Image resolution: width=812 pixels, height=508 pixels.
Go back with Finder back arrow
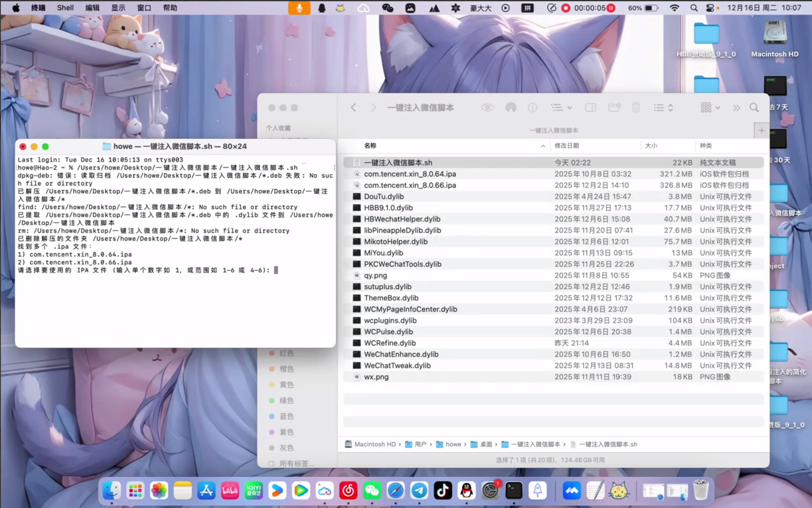click(354, 108)
